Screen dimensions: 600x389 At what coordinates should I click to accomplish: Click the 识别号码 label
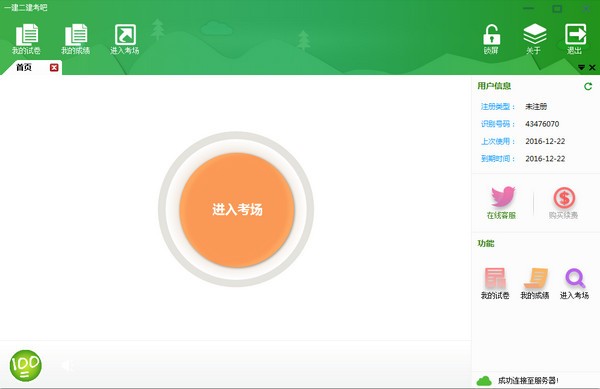[497, 124]
